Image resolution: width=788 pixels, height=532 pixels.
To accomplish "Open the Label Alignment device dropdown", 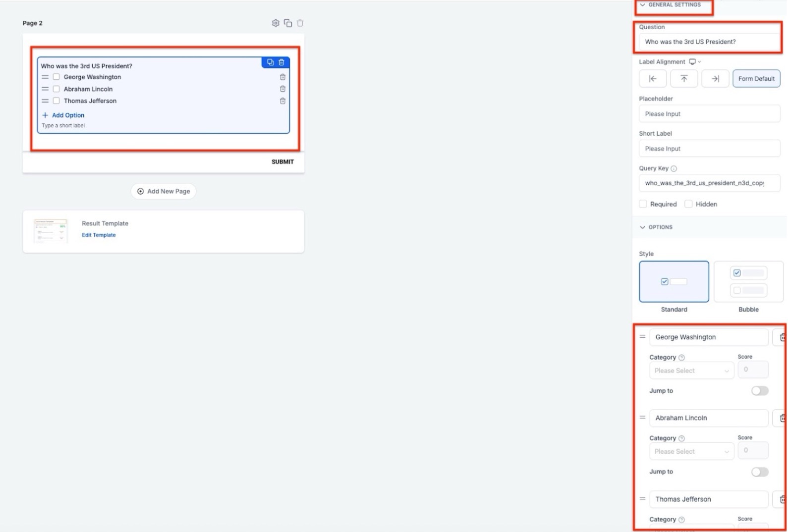I will pyautogui.click(x=695, y=62).
